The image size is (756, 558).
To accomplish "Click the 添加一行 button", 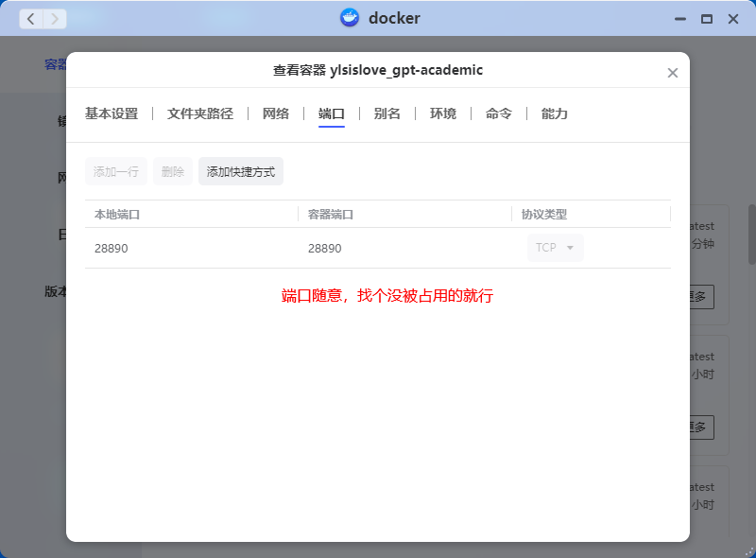I will click(x=116, y=171).
